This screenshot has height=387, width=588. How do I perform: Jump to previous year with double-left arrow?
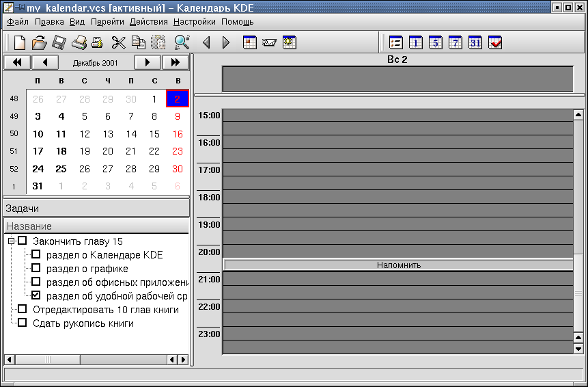coord(16,62)
